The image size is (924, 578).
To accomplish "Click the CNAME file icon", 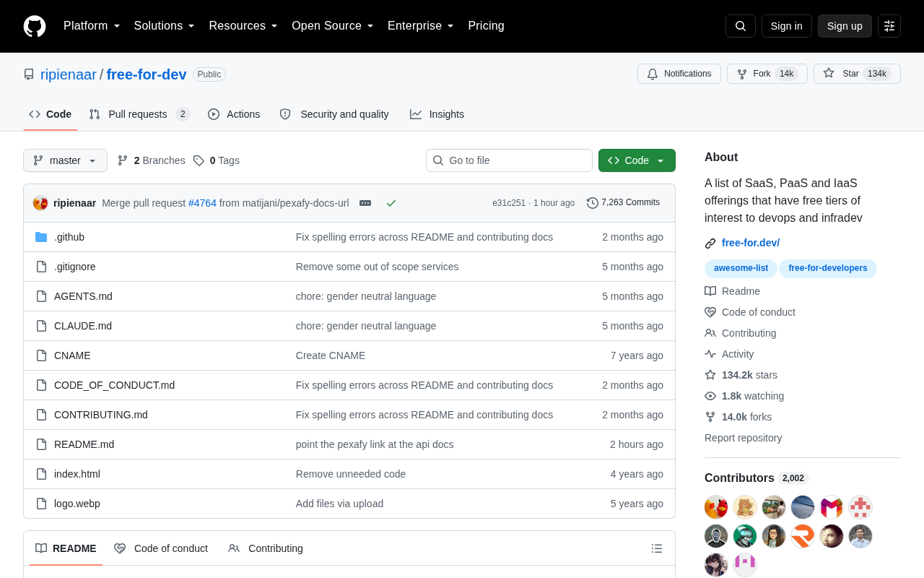I will (41, 355).
